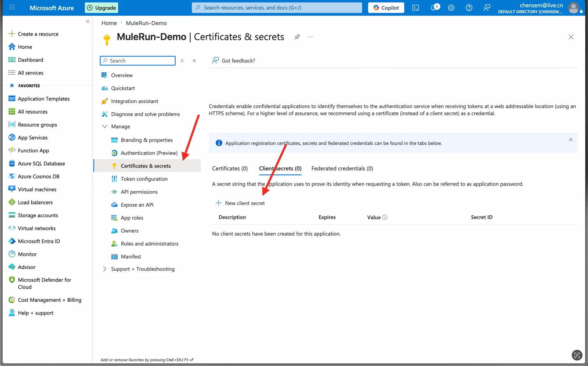Toggle expand all menu groups arrows
The height and width of the screenshot is (366, 588).
(182, 61)
